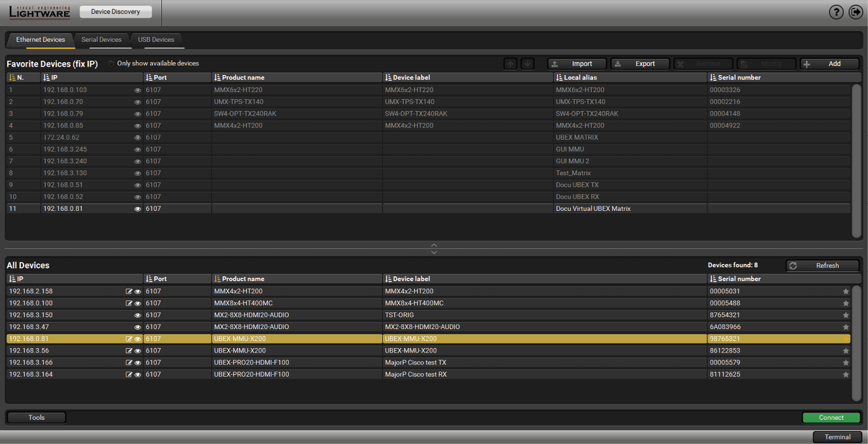Click the eye icon for 192.168.2.158
868x444 pixels.
pyautogui.click(x=138, y=292)
